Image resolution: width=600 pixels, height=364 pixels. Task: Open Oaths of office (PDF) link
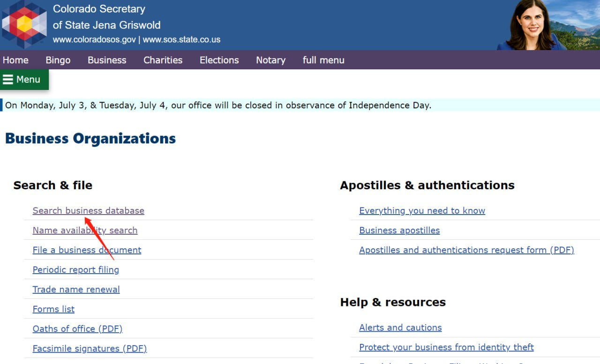point(77,328)
